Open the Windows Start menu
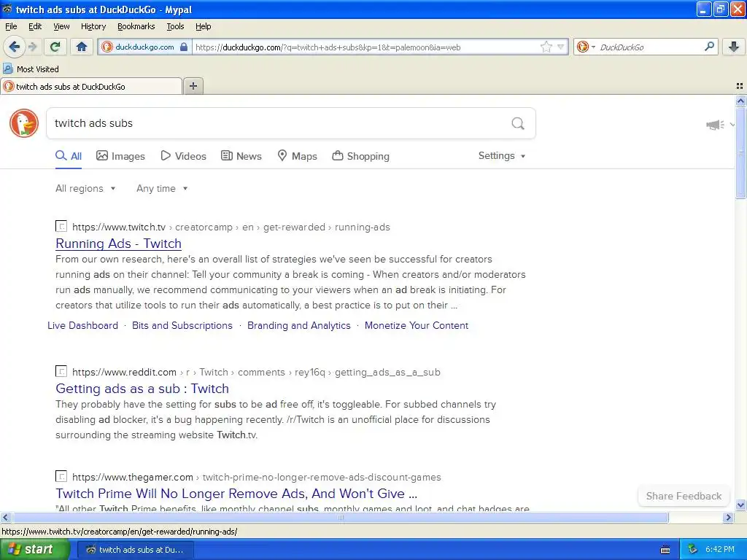 pos(34,549)
